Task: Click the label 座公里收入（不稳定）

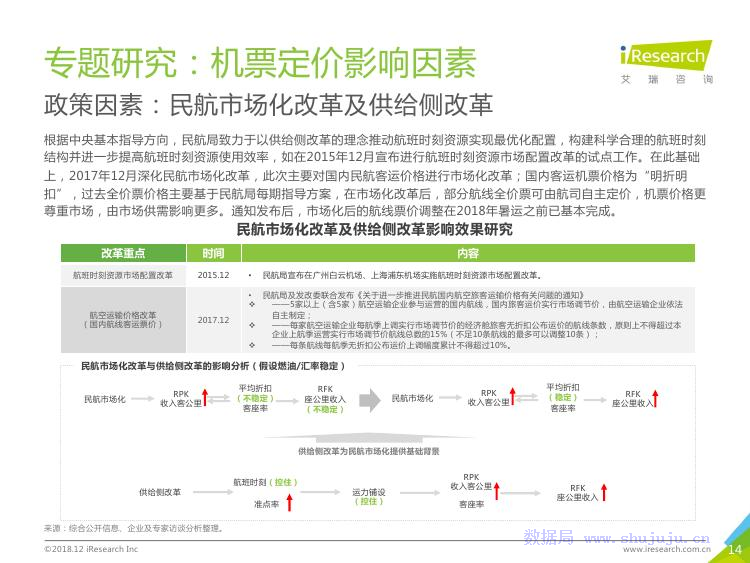Action: tap(325, 404)
